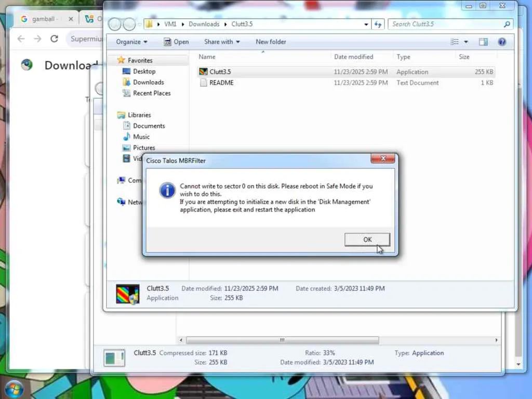Screen dimensions: 532x399
Task: Click left scroll arrow in rear window
Action: pos(181,340)
